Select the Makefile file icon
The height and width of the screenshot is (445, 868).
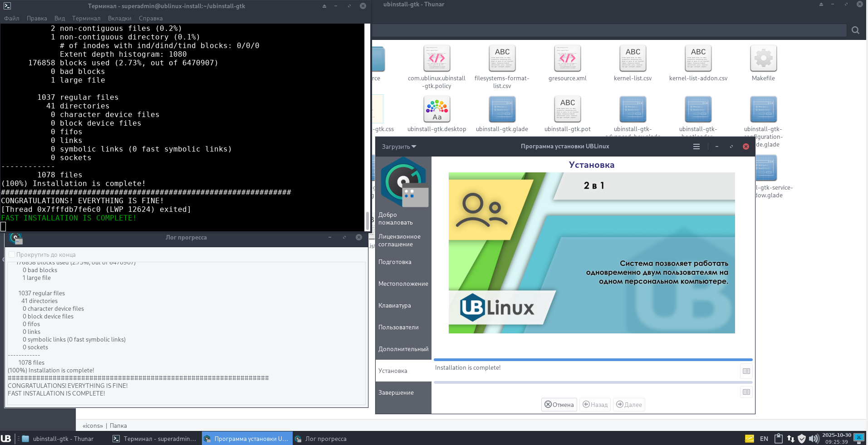pos(763,59)
